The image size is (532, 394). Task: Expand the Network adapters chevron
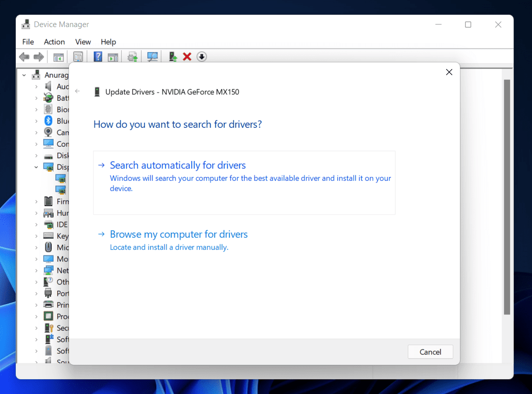coord(36,270)
